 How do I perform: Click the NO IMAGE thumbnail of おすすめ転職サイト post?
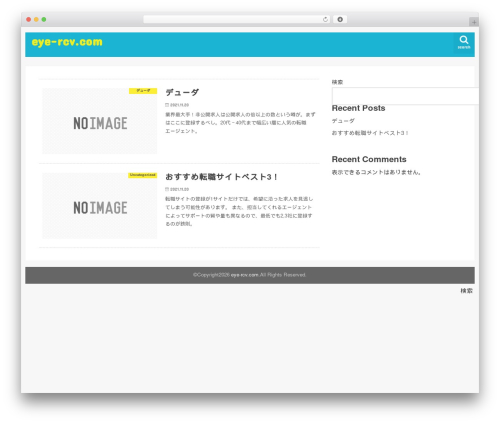tap(100, 206)
